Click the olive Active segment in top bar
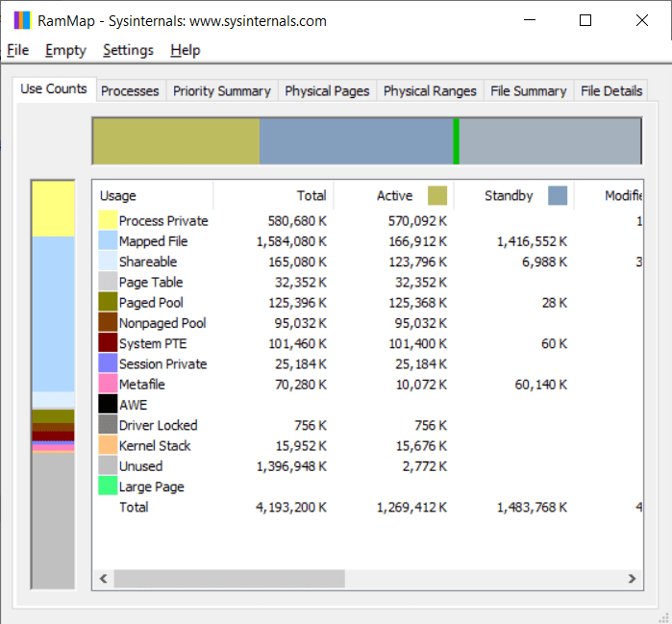The width and height of the screenshot is (672, 624). [176, 141]
